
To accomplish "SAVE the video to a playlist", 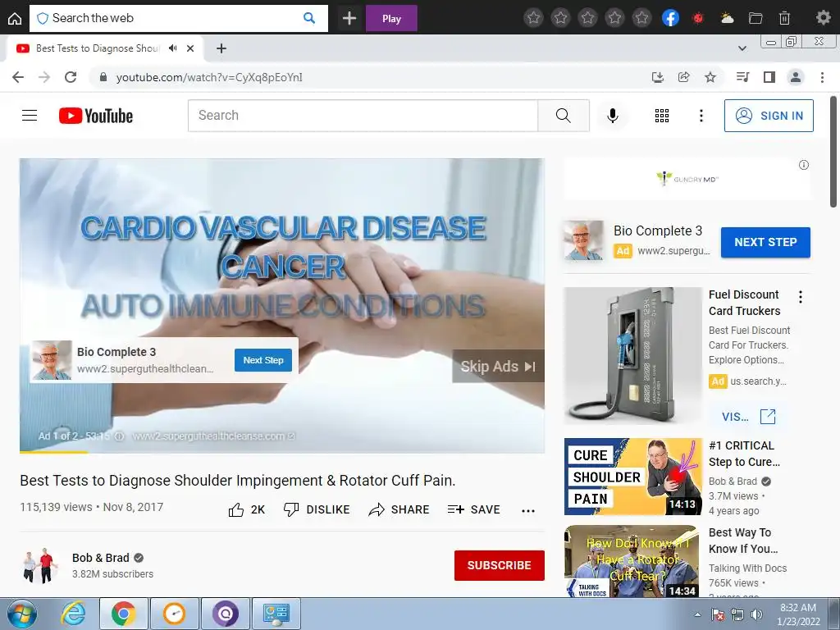I will coord(474,509).
